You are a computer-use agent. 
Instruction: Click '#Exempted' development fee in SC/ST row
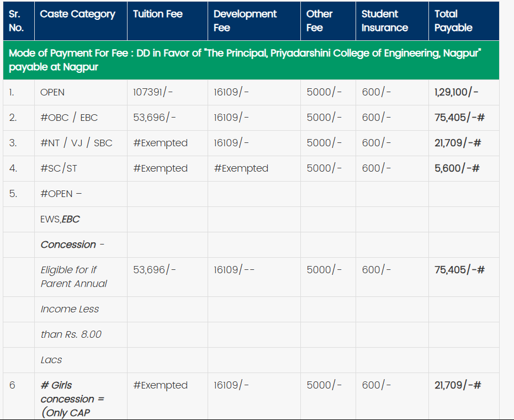[x=241, y=168]
